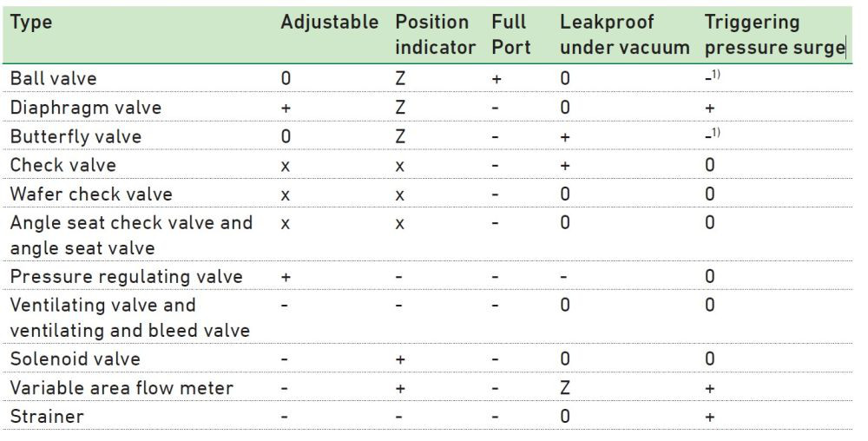Select the "Full Port" column header

coord(510,35)
